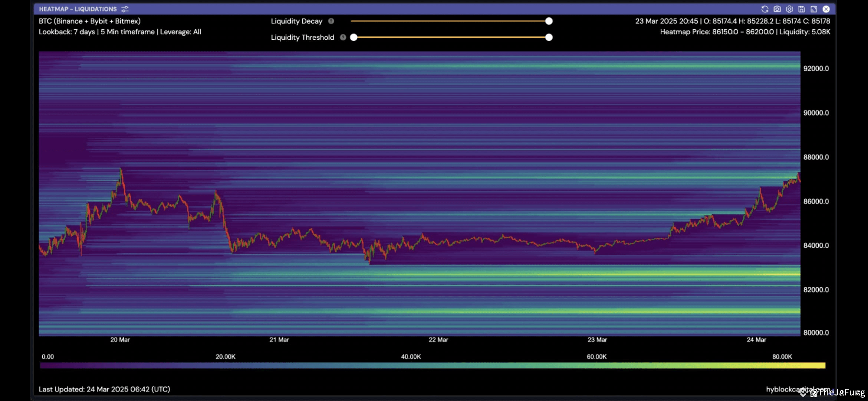This screenshot has width=868, height=401.
Task: Save the heatmap with the floppy disk icon
Action: (802, 9)
